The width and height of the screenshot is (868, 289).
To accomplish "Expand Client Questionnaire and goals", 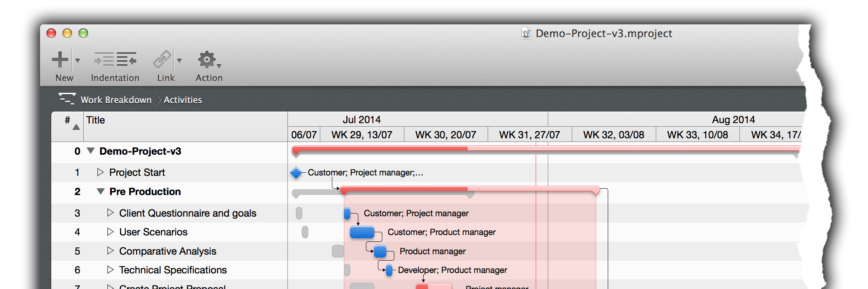I will point(110,213).
